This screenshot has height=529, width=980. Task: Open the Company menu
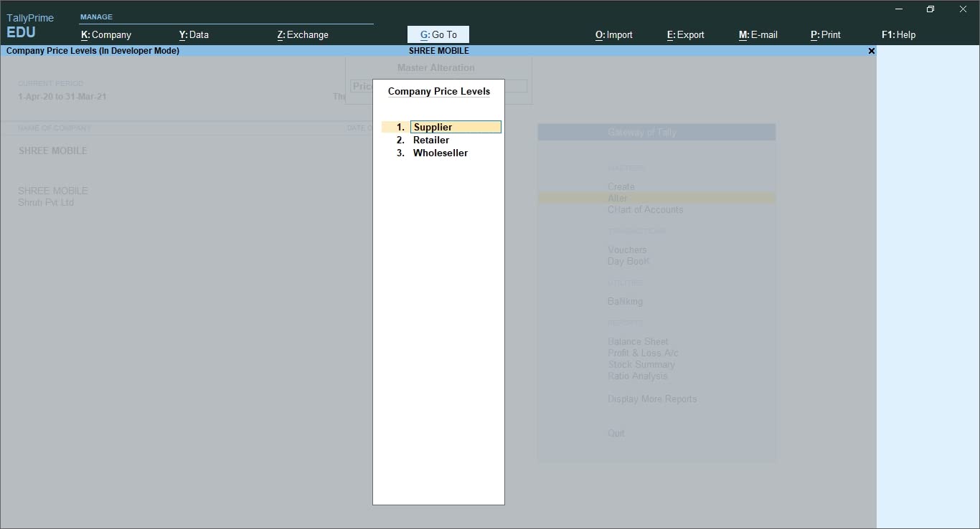pos(105,34)
